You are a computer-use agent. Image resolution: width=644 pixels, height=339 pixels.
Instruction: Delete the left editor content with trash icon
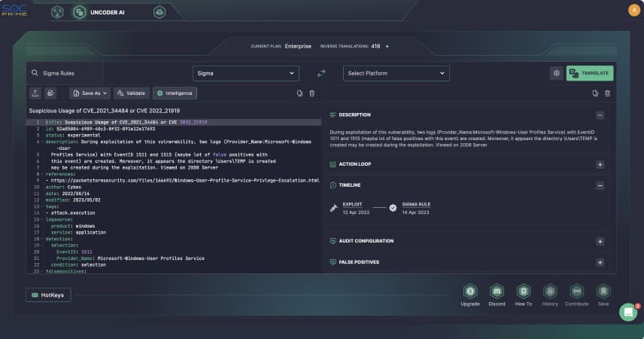[312, 93]
